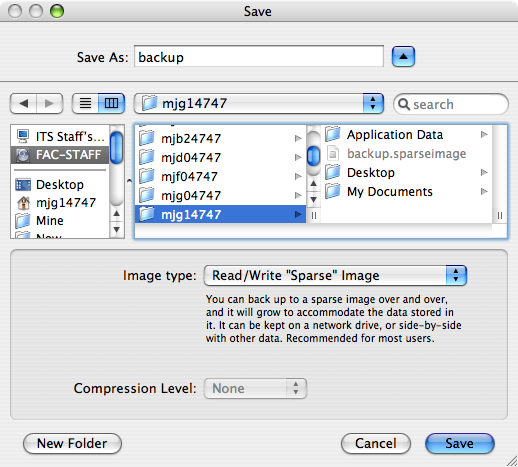Open the My Documents folder
This screenshot has width=518, height=467.
[406, 192]
